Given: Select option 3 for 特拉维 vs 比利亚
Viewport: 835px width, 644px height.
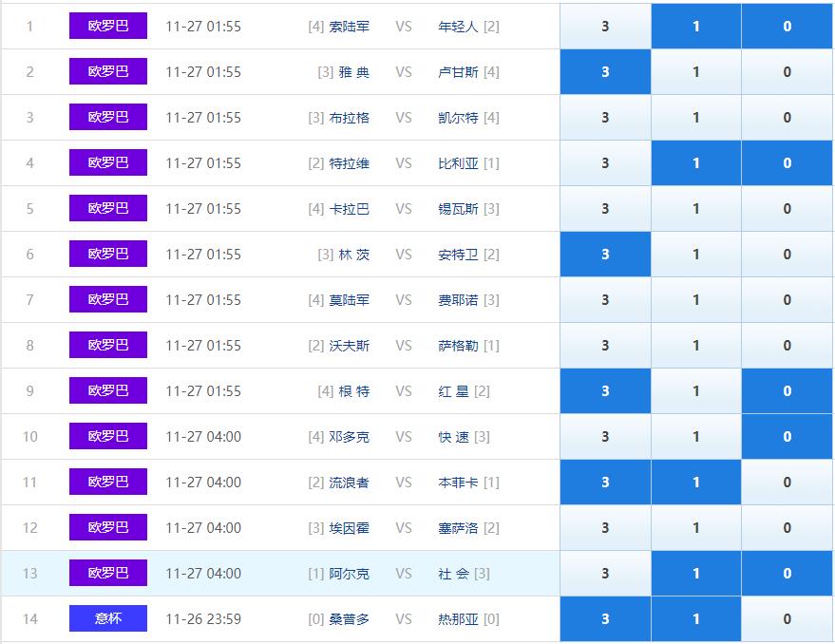Looking at the screenshot, I should (x=605, y=163).
